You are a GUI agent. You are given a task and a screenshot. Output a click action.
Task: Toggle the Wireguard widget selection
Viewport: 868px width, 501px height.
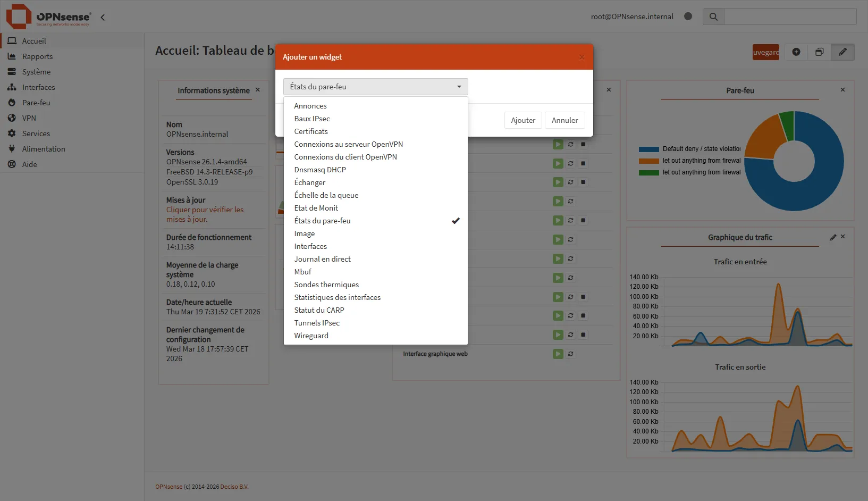[311, 335]
